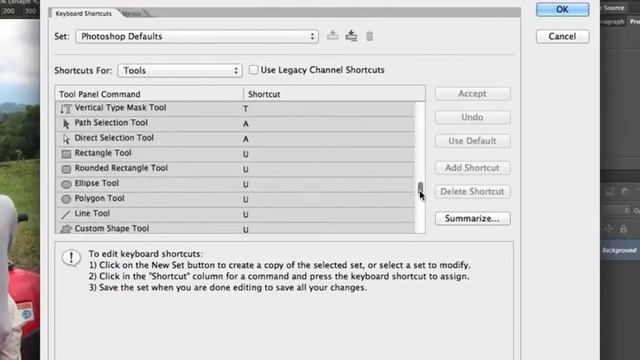Viewport: 640px width, 360px height.
Task: Click shortcut U for Line Tool
Action: [245, 215]
